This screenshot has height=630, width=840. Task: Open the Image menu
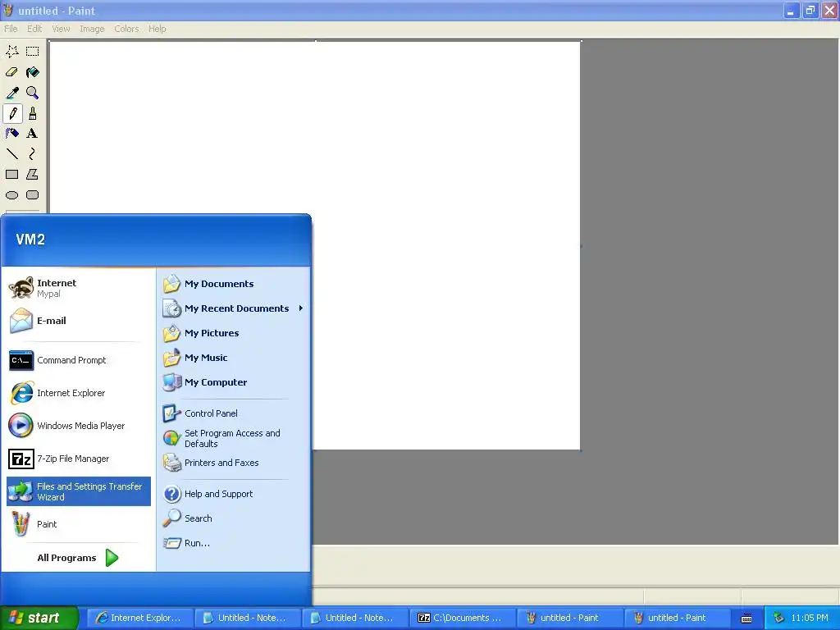(x=92, y=29)
